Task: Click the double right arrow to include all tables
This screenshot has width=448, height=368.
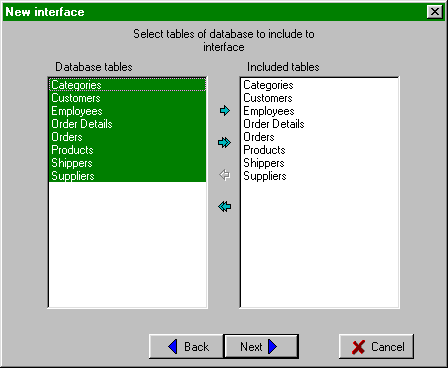Action: tap(225, 143)
